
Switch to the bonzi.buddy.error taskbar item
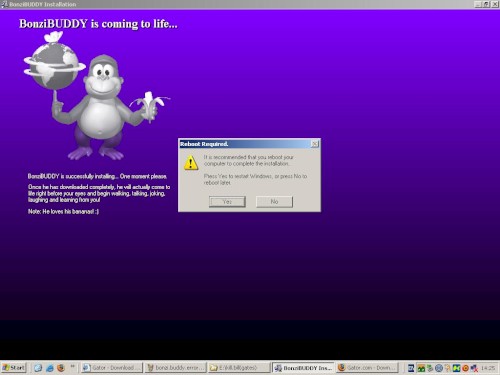click(176, 368)
